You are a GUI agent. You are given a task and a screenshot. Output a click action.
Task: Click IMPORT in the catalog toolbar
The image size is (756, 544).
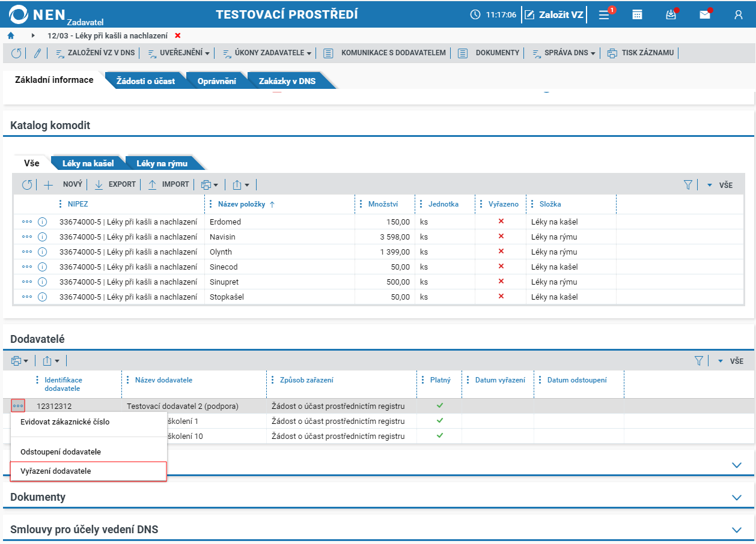point(168,184)
